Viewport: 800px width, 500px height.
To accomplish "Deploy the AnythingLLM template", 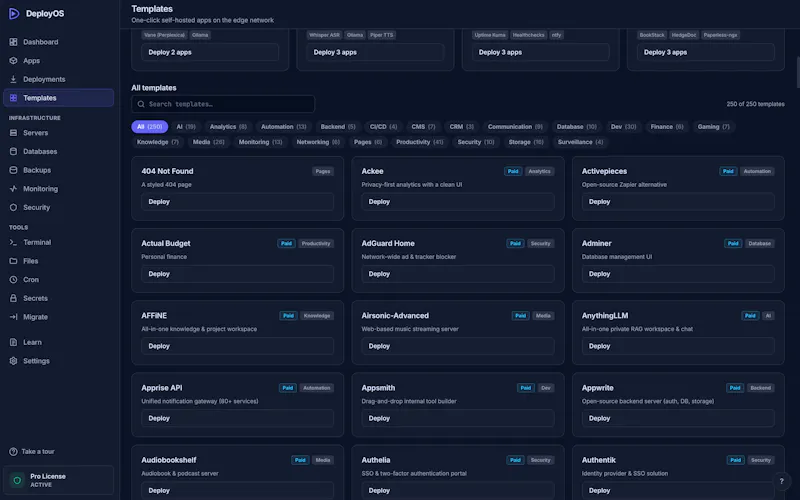I will tap(678, 346).
